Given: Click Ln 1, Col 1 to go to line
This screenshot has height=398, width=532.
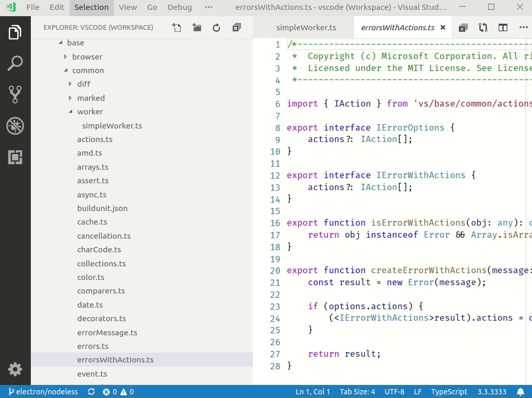Looking at the screenshot, I should 313,392.
